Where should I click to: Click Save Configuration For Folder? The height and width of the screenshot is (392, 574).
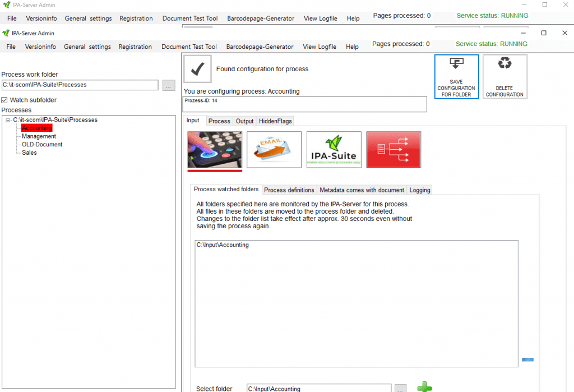[456, 77]
